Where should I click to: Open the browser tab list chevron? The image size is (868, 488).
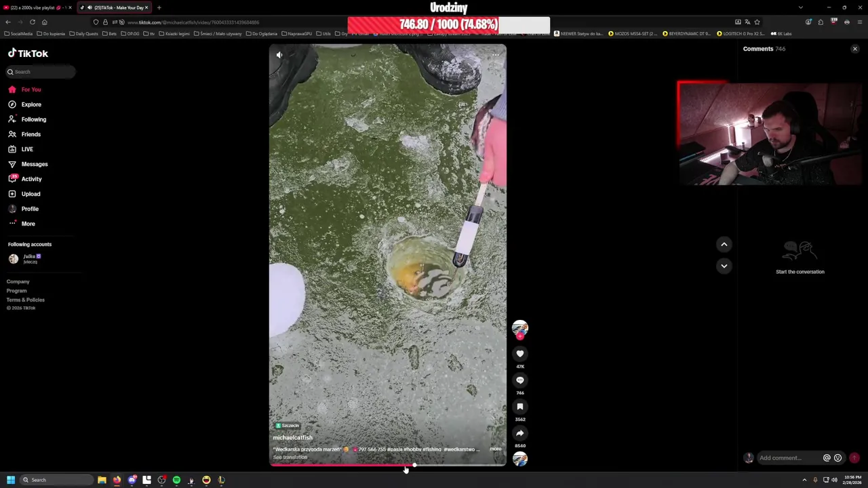pyautogui.click(x=801, y=7)
